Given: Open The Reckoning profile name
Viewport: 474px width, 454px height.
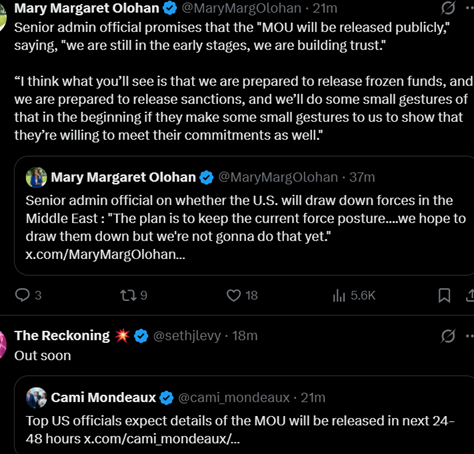Looking at the screenshot, I should [62, 336].
